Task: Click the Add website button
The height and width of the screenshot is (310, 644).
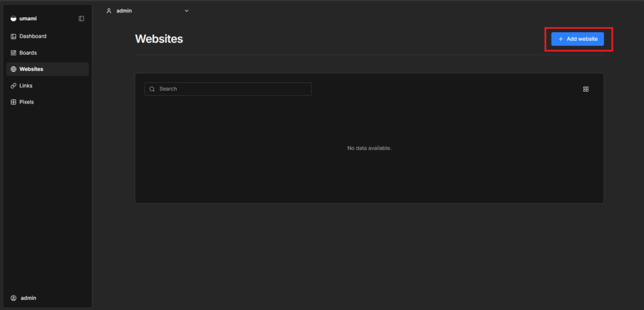Action: 577,38
